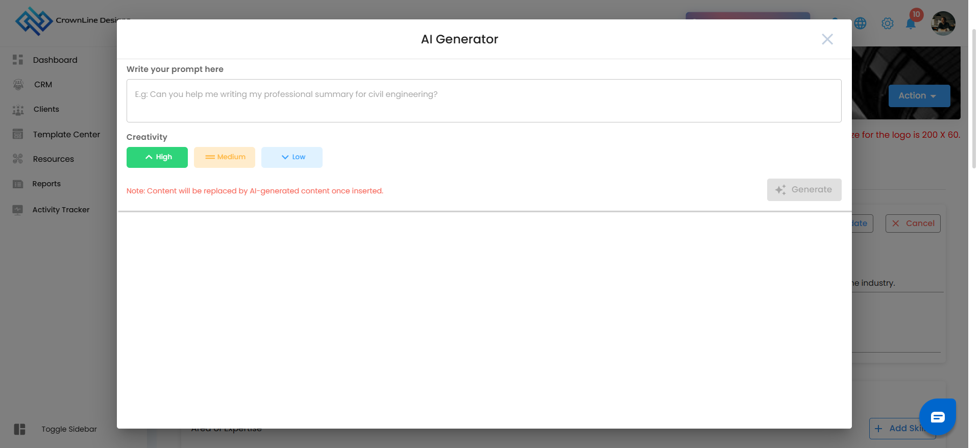Click the Dashboard grid icon

tap(18, 60)
